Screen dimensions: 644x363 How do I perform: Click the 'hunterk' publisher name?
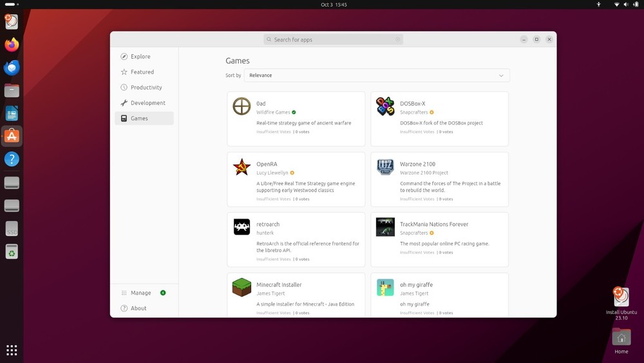(265, 233)
